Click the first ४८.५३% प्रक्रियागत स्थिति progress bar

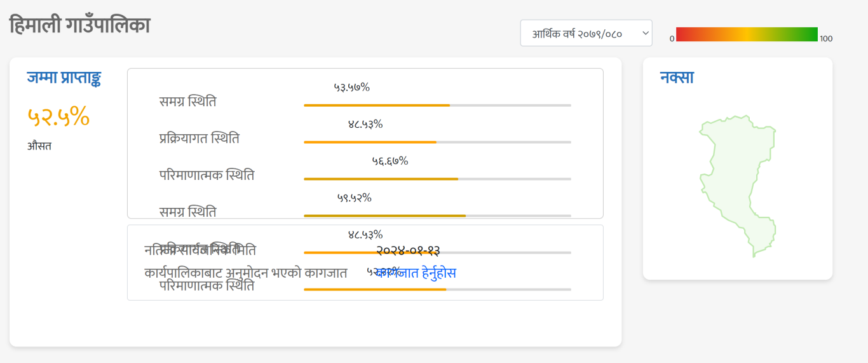437,142
